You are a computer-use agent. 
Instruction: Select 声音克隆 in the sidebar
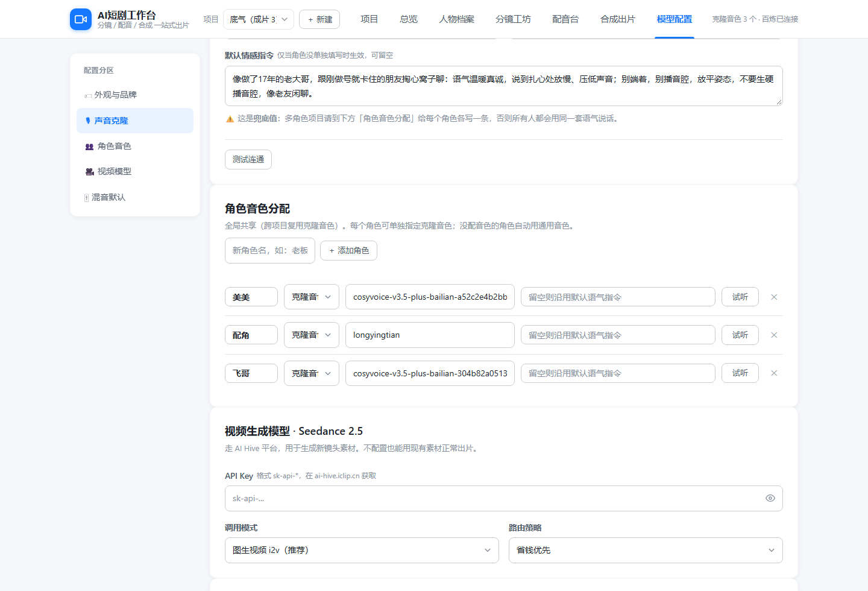(135, 121)
